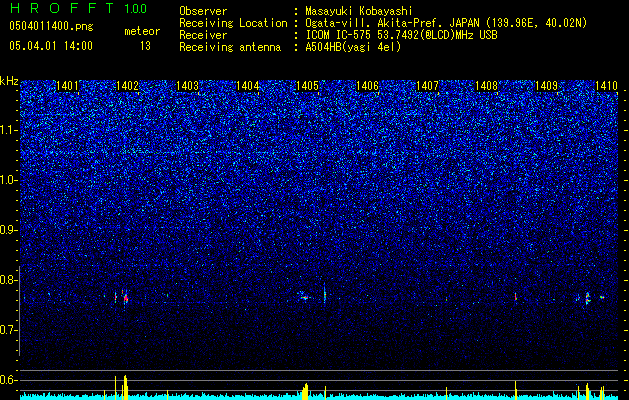Viewport: 629px width, 400px height.
Task: Click the 1405 time marker
Action: point(307,86)
